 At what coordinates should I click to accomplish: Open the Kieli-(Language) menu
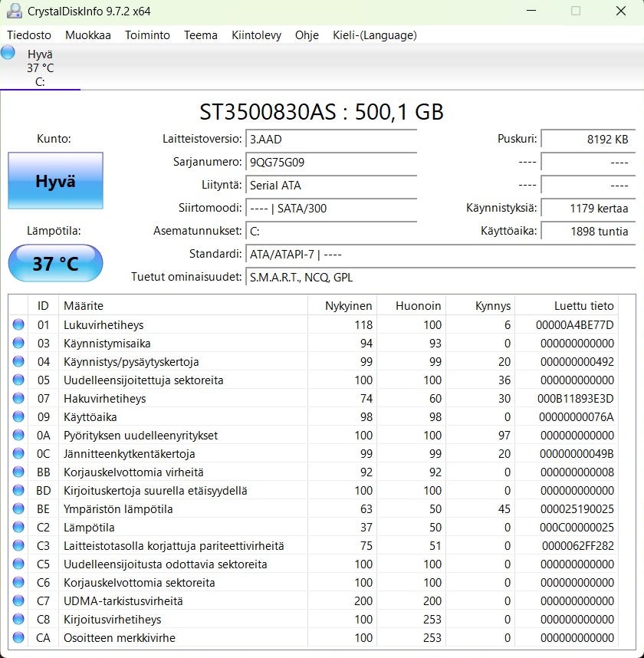tap(374, 35)
